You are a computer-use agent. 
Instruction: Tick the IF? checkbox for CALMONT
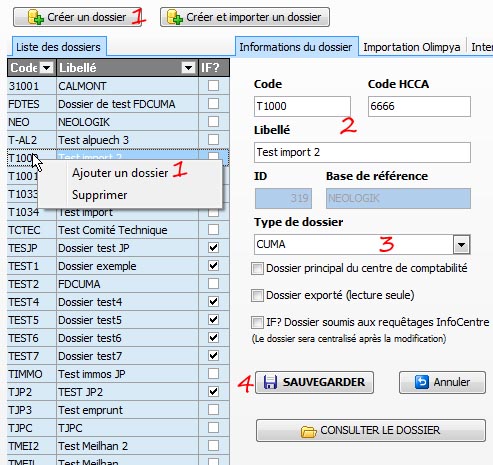tap(213, 86)
